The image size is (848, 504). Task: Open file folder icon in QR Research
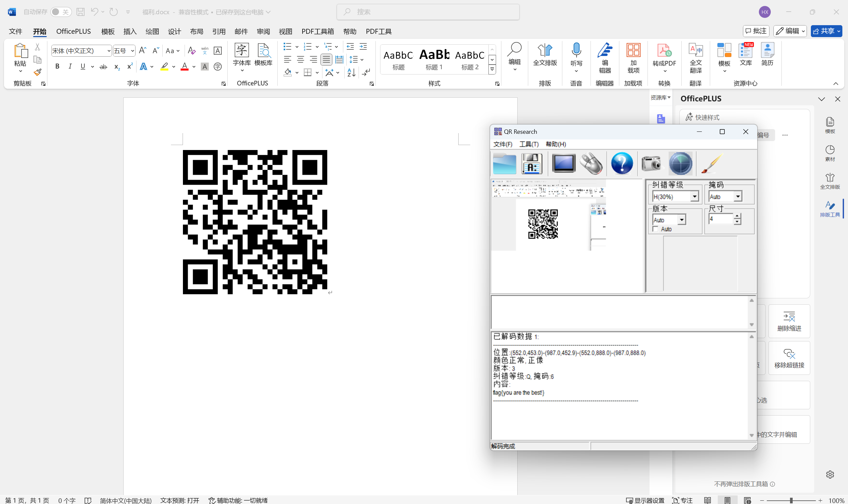[x=504, y=164]
